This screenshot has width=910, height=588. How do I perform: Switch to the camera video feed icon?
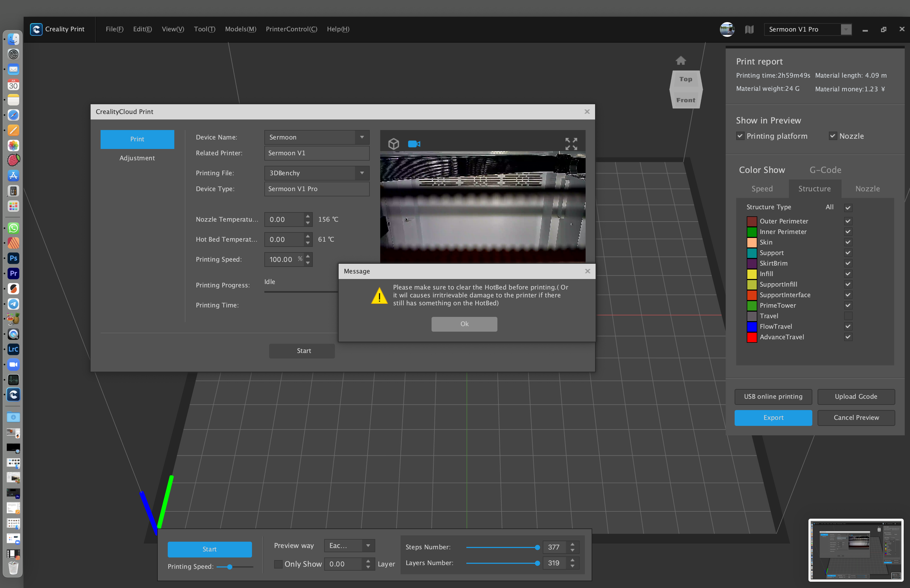coord(414,144)
